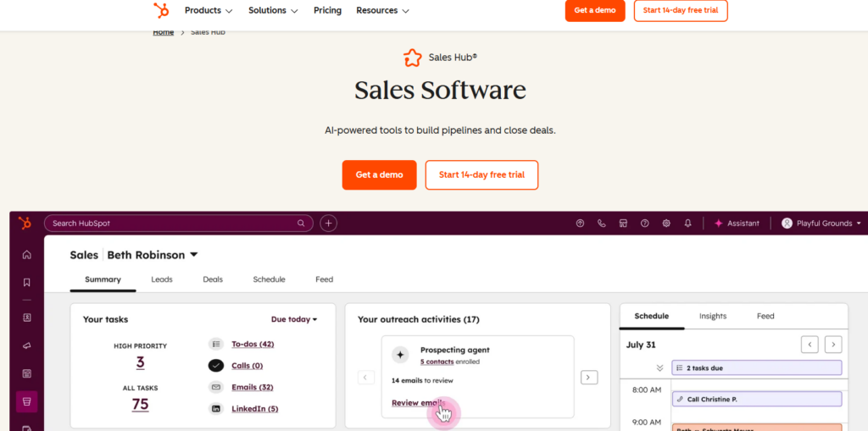Click the Emails envelope icon
Screen dimensions: 868x431
[216, 387]
